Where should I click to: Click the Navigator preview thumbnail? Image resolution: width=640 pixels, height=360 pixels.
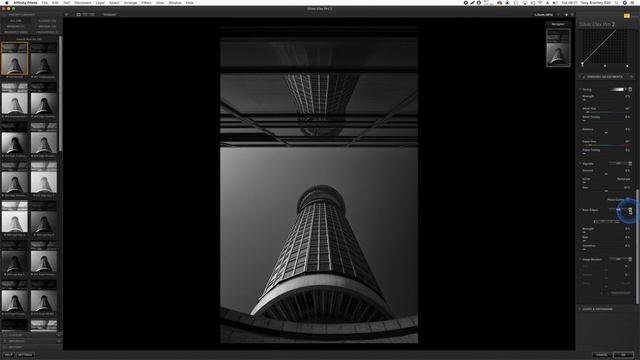(x=558, y=47)
